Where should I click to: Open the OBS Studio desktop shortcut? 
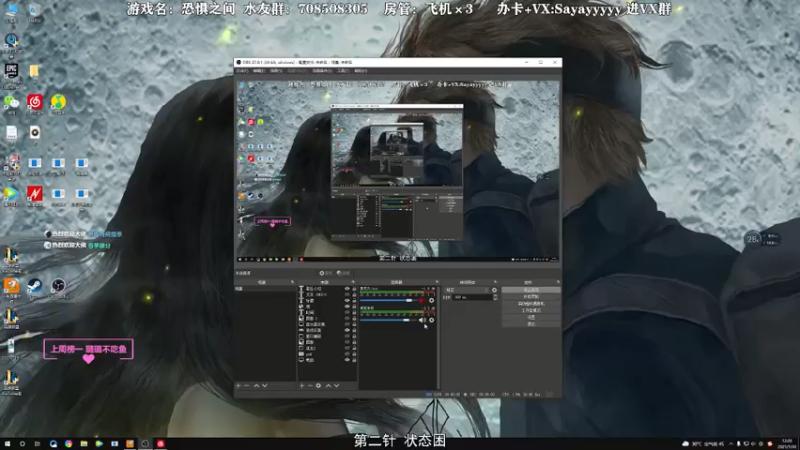58,286
